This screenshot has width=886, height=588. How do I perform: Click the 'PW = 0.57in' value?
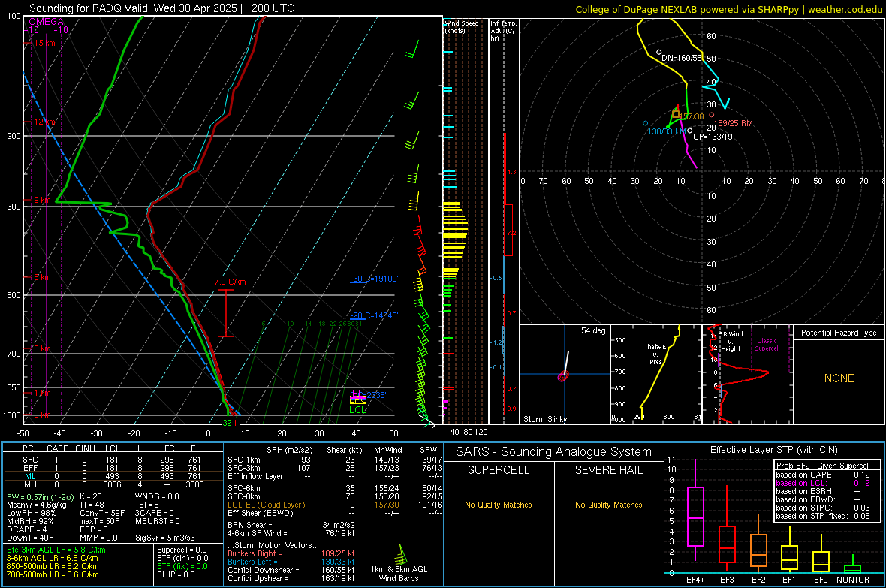tap(40, 496)
